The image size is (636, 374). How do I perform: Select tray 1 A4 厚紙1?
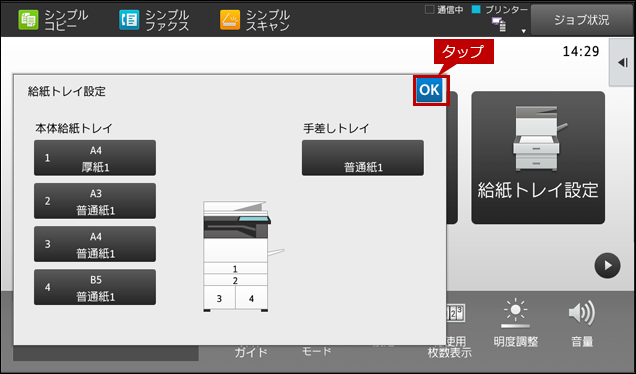click(x=95, y=158)
